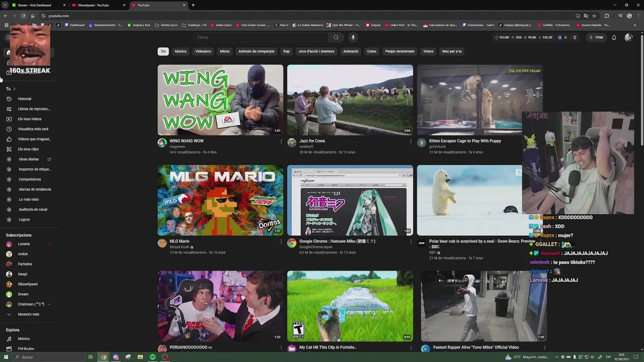This screenshot has width=644, height=362.
Task: Filter feed by Videojocs chip
Action: point(203,51)
